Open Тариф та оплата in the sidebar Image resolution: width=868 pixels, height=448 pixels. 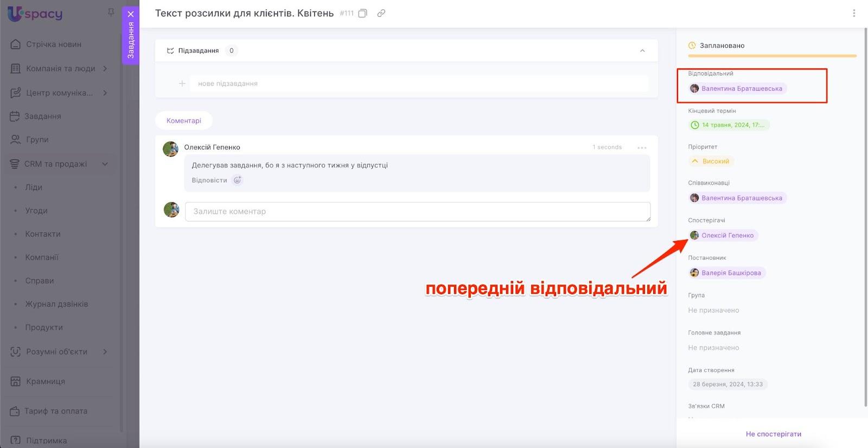56,411
